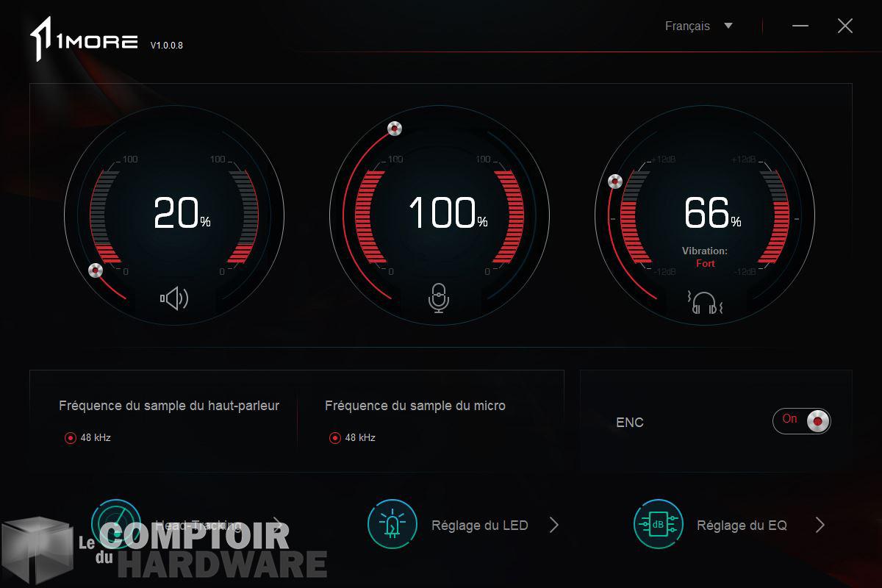The image size is (882, 588).
Task: Open the LED lamp icon
Action: click(x=392, y=524)
